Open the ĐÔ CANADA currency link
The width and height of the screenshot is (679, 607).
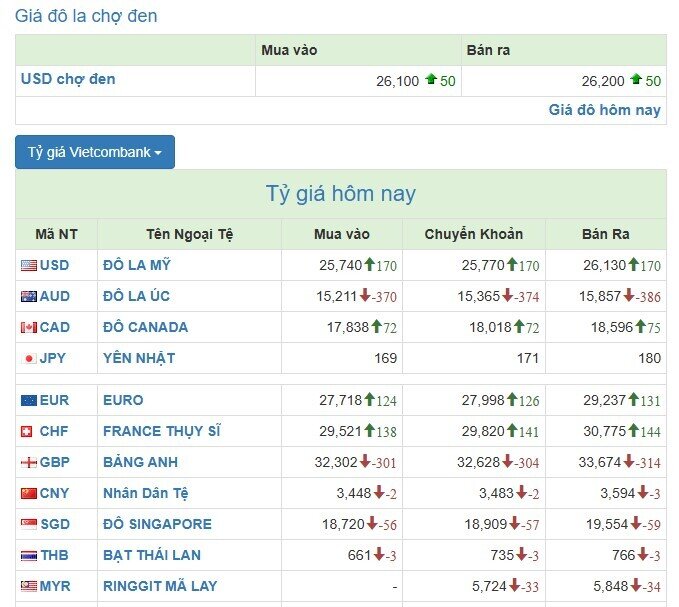[x=146, y=327]
